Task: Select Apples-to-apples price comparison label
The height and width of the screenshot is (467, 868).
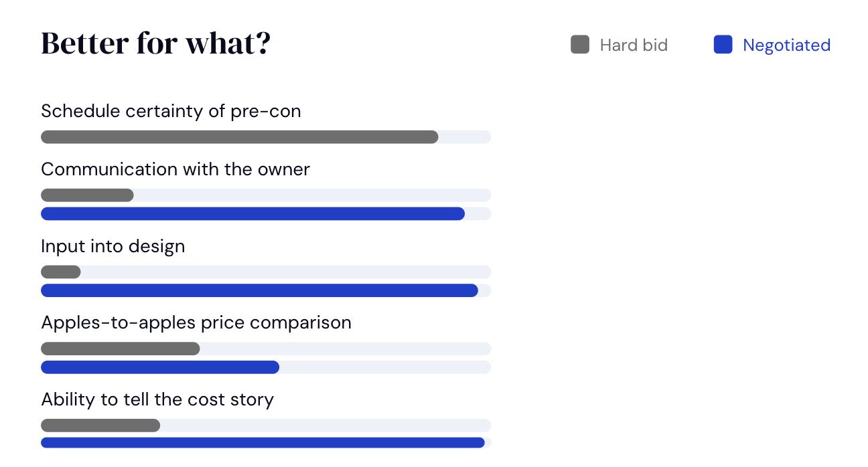Action: tap(196, 322)
